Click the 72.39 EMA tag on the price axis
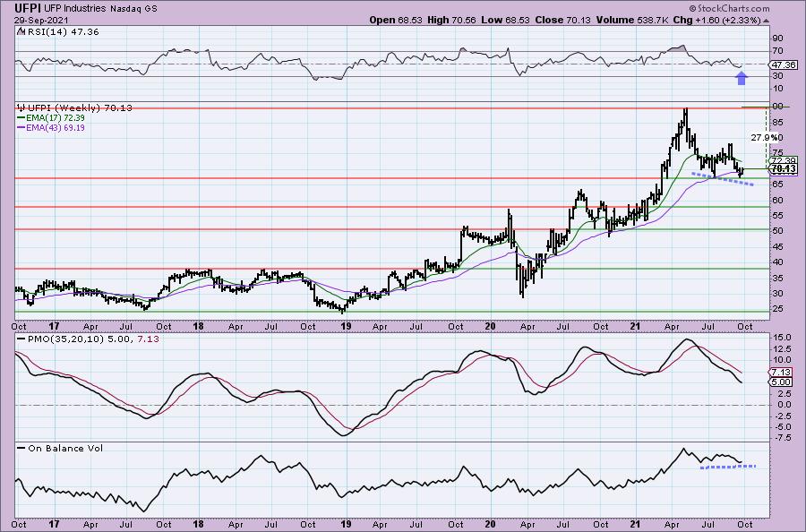The height and width of the screenshot is (532, 806). 784,161
